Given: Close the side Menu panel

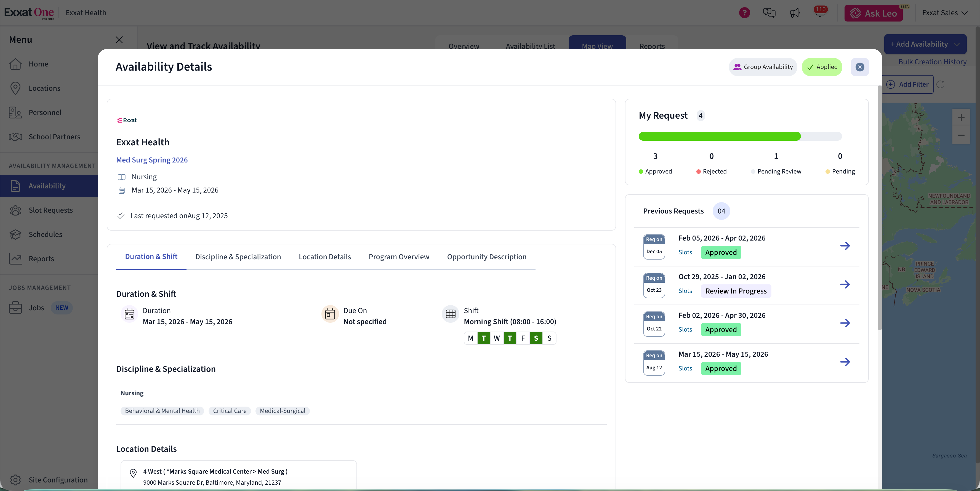Looking at the screenshot, I should 119,39.
